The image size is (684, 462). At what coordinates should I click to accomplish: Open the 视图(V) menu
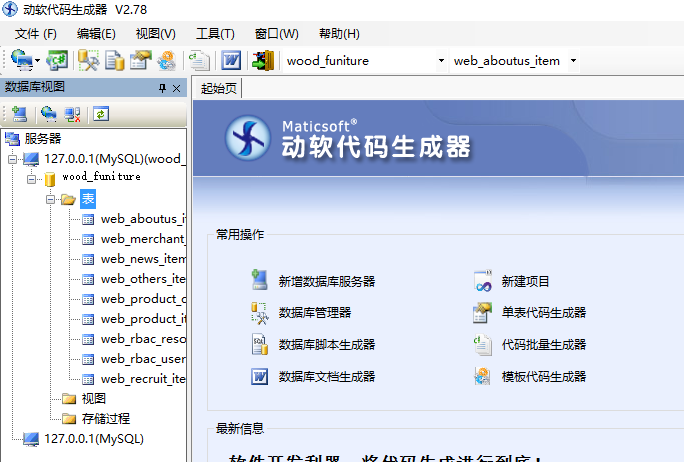click(155, 34)
